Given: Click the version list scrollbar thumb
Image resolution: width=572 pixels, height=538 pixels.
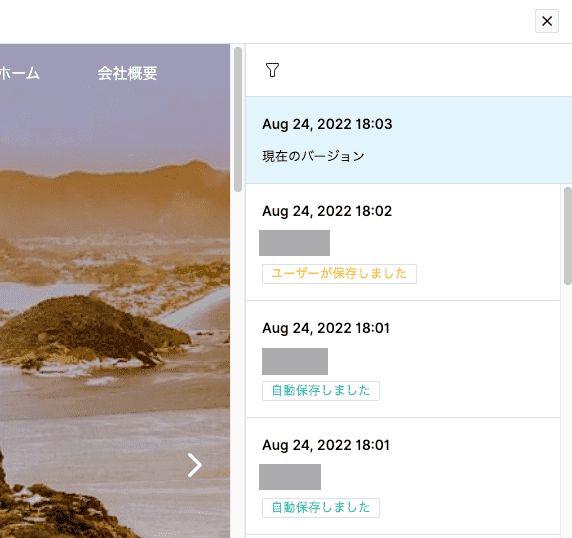Looking at the screenshot, I should click(568, 236).
